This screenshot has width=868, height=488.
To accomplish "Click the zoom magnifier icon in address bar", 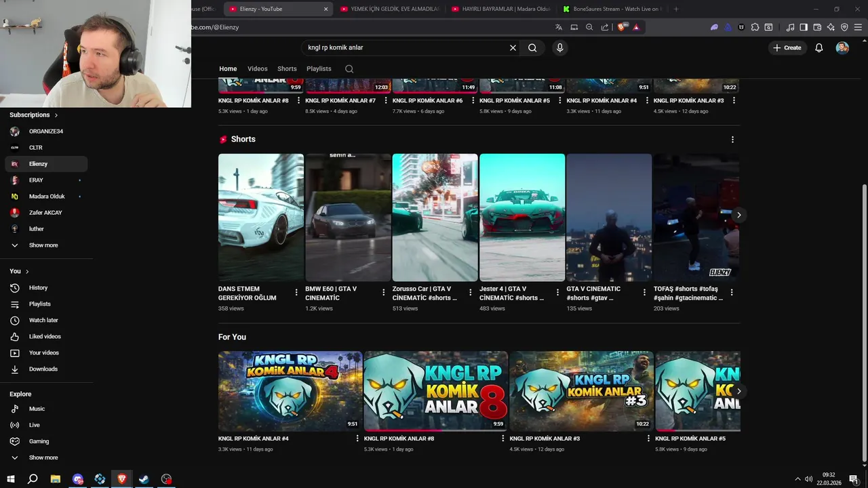I will 589,27.
